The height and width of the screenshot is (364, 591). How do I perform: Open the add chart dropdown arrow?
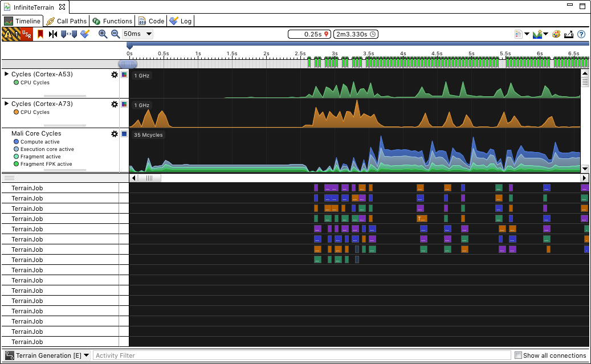(545, 34)
